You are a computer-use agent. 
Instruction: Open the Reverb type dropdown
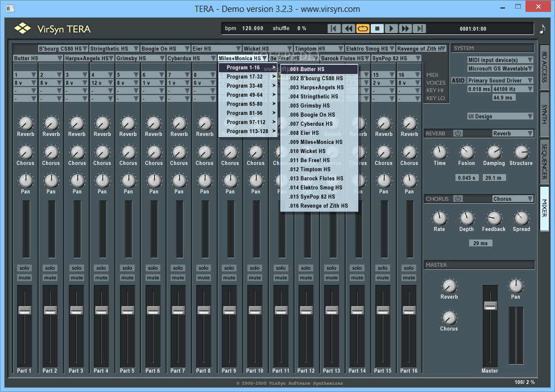point(513,133)
